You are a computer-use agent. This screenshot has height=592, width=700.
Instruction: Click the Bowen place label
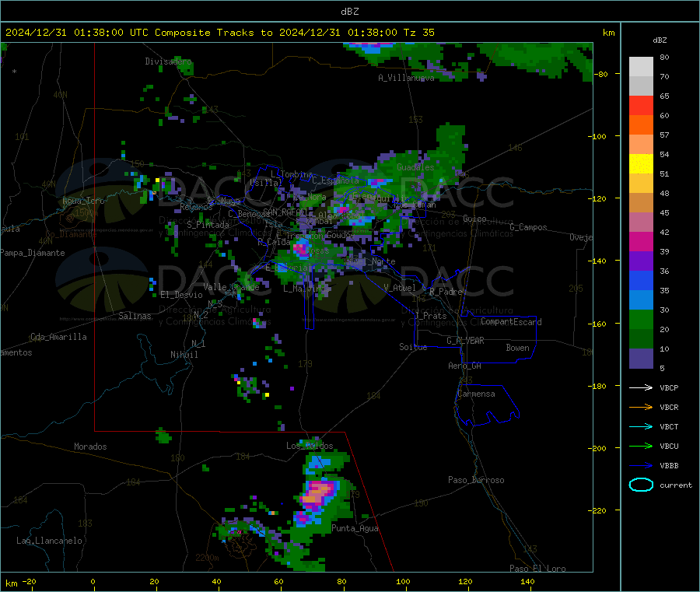tap(517, 348)
